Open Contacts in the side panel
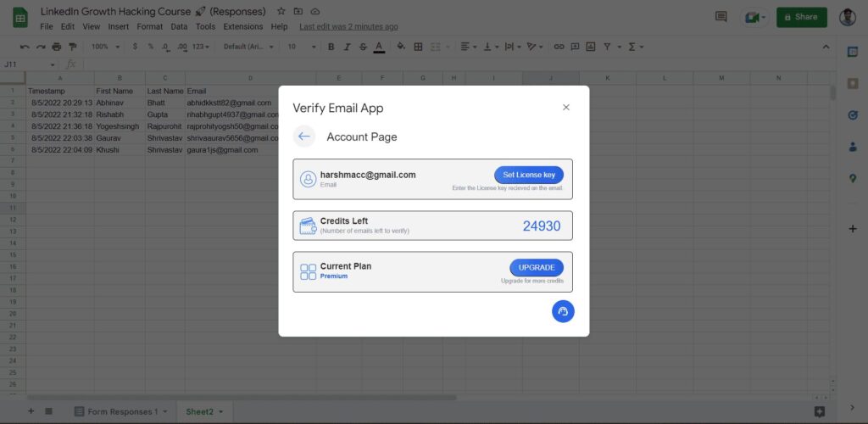This screenshot has width=868, height=424. 853,148
